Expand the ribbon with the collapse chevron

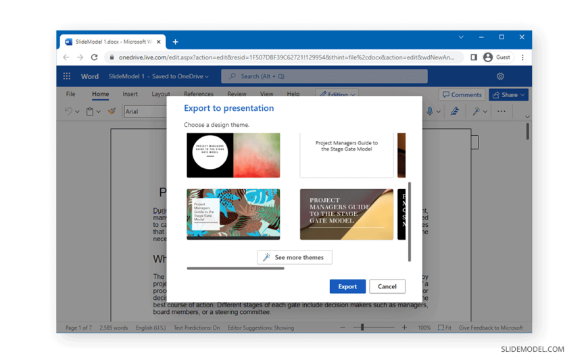tap(527, 117)
